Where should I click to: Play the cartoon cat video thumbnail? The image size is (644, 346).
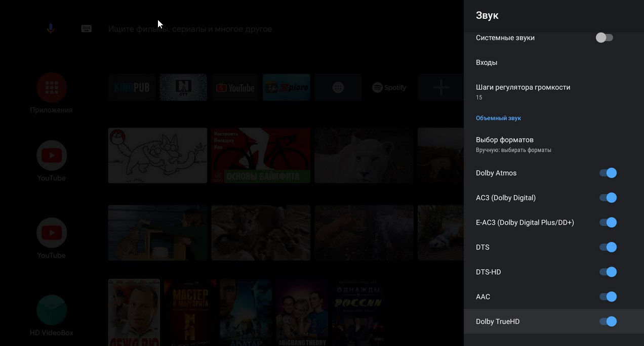tap(157, 155)
